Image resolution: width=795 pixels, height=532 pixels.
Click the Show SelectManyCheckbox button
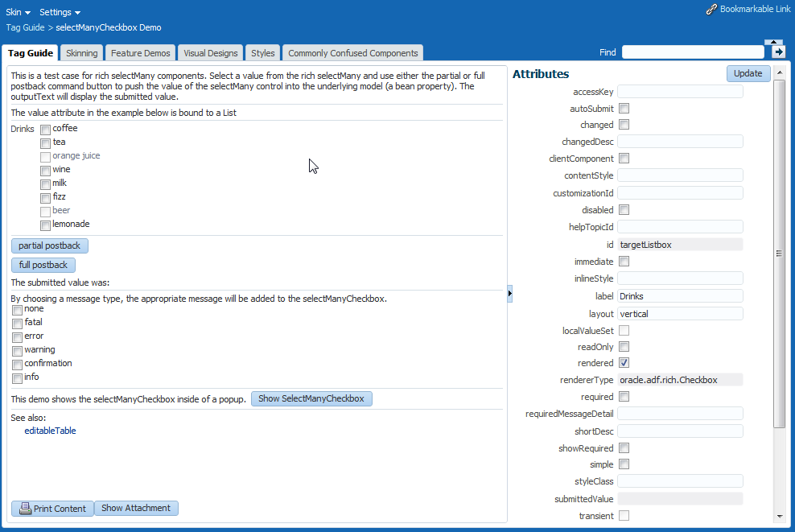(x=311, y=399)
